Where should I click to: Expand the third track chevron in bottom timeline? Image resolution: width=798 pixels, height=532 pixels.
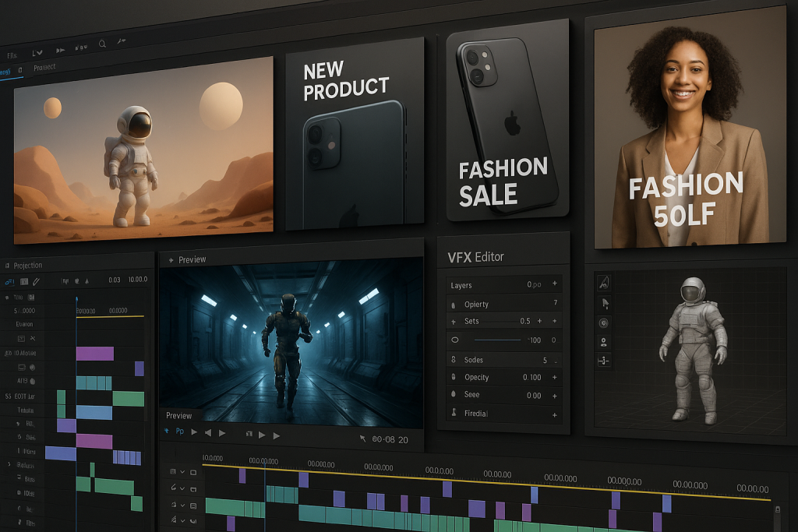pos(182,506)
